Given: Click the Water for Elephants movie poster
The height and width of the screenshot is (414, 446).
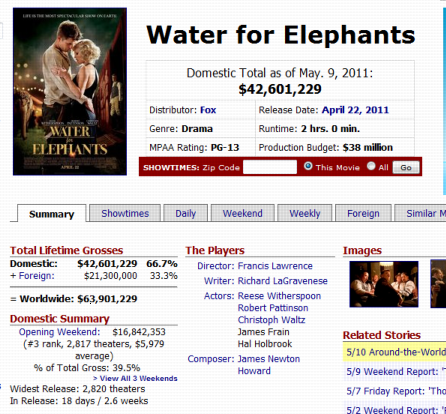Looking at the screenshot, I should [70, 92].
